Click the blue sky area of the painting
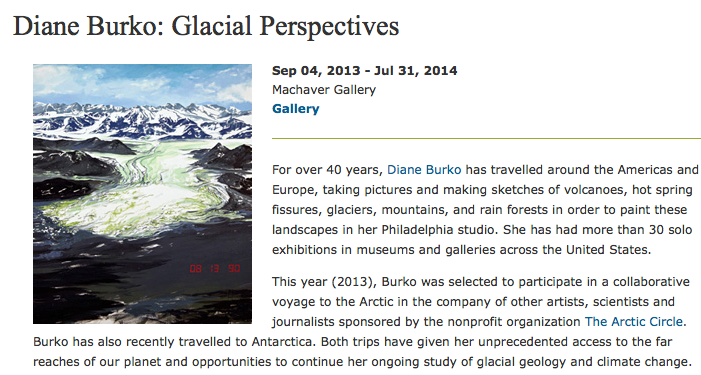 click(142, 83)
